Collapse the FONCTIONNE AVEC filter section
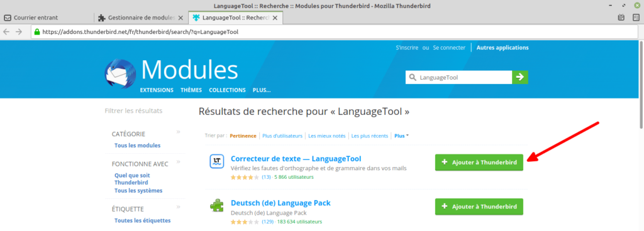 click(178, 162)
